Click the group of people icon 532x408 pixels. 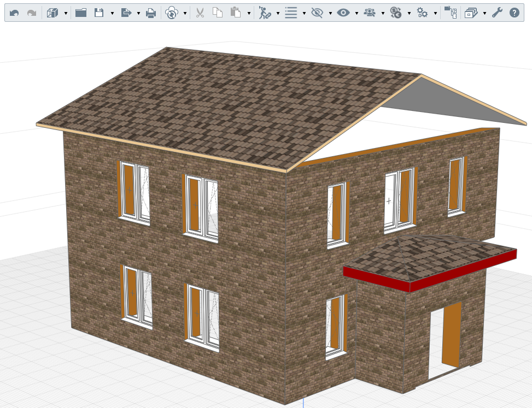(x=370, y=13)
